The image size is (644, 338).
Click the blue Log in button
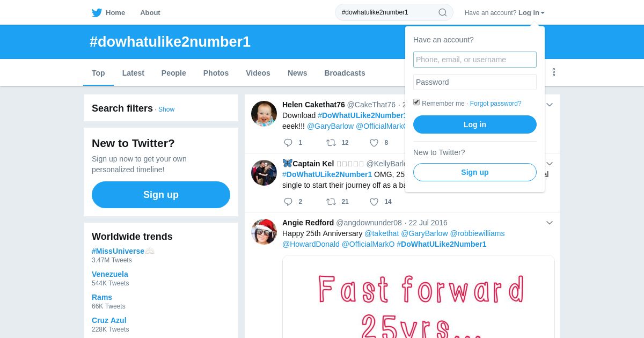475,124
